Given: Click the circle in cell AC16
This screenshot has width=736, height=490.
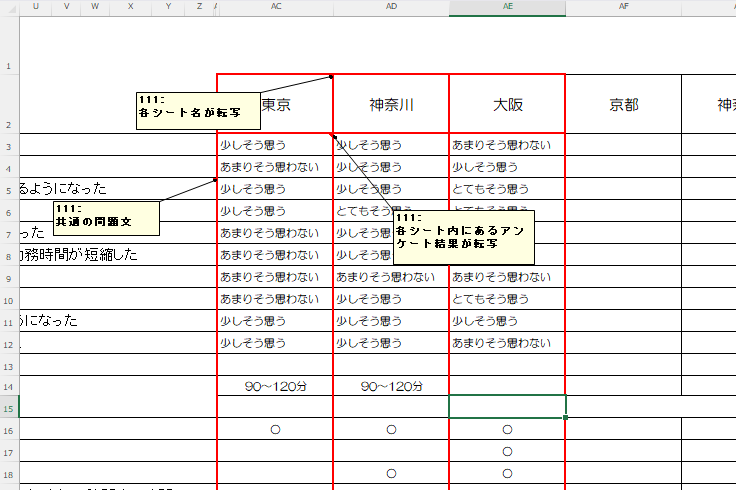Looking at the screenshot, I should [276, 429].
